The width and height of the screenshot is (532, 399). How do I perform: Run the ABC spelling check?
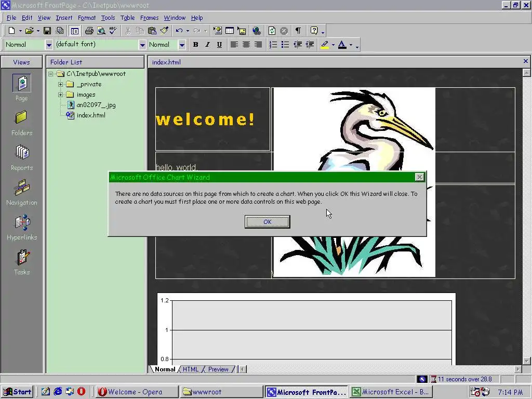click(113, 31)
